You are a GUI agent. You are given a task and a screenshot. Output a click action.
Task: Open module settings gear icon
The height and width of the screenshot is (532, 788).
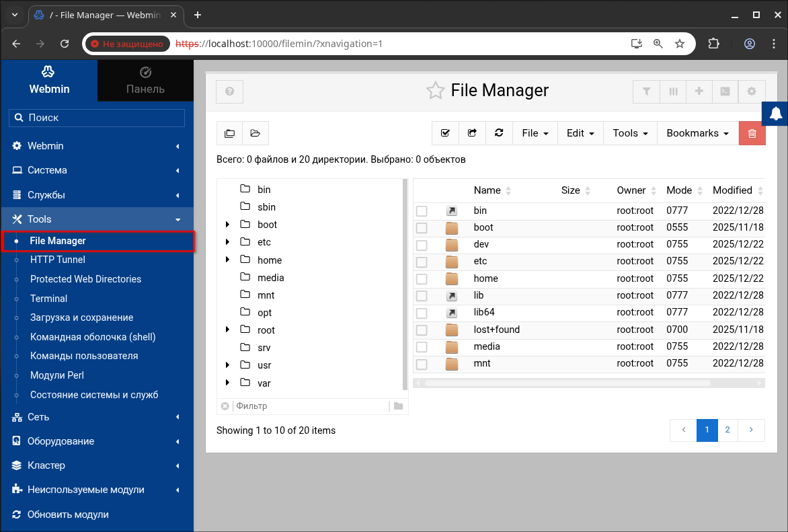coord(752,91)
